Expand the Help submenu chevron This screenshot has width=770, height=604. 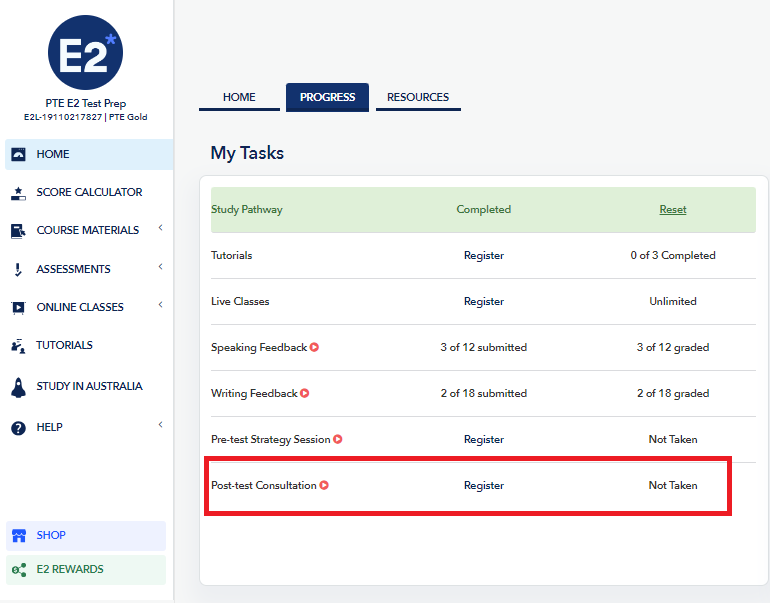click(x=160, y=426)
